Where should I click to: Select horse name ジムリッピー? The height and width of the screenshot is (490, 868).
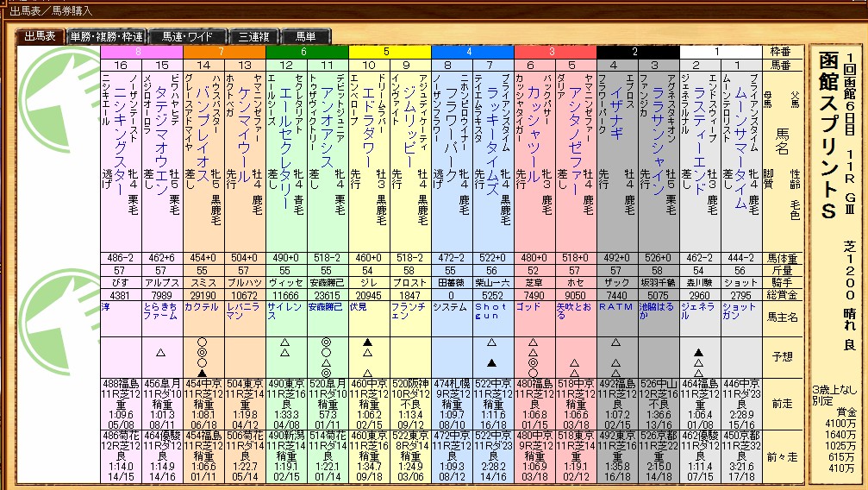point(409,127)
